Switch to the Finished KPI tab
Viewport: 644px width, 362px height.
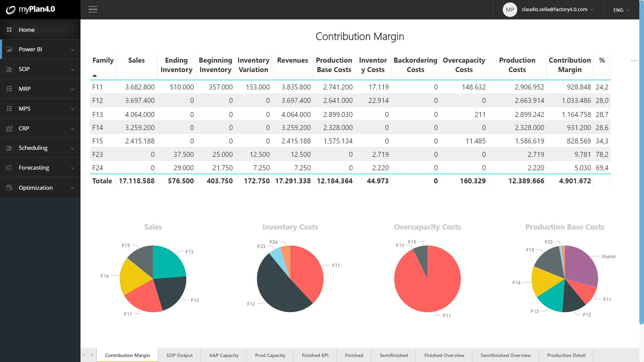(315, 355)
